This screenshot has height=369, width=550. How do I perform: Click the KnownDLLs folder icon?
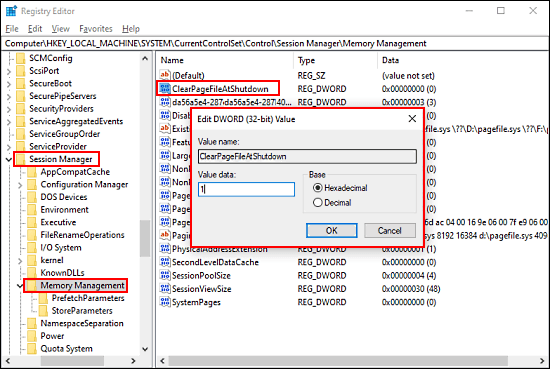(x=32, y=273)
